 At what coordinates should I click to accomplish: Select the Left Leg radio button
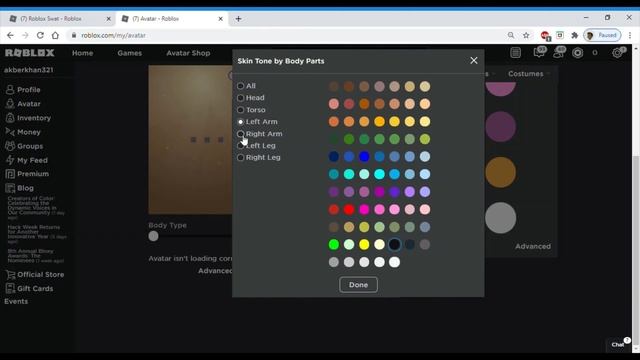pos(240,146)
